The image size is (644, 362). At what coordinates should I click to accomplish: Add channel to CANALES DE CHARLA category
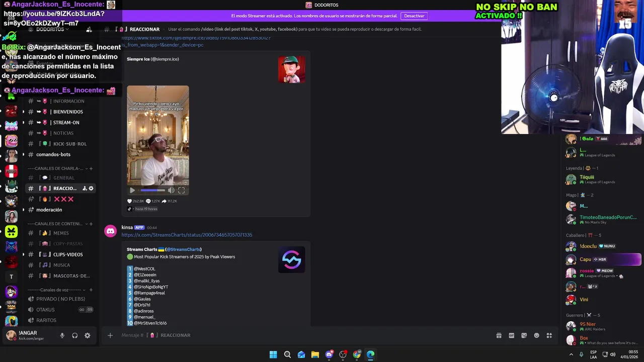tap(91, 168)
